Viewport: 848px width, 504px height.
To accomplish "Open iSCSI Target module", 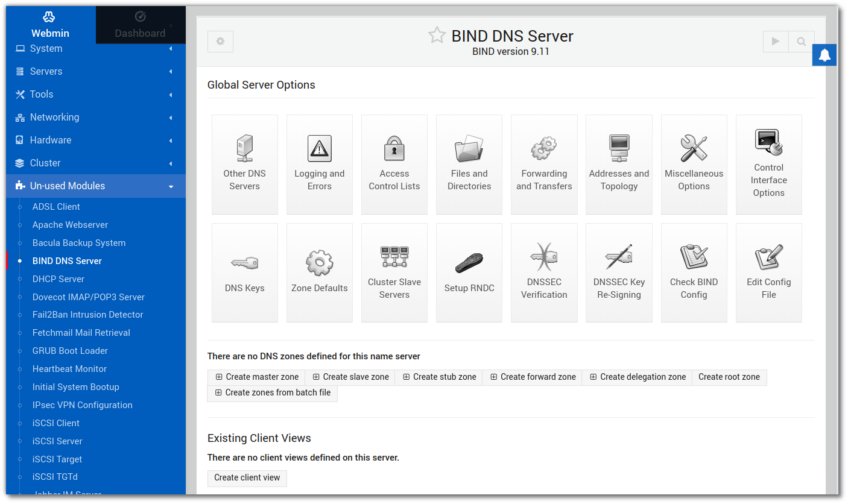I will tap(57, 459).
